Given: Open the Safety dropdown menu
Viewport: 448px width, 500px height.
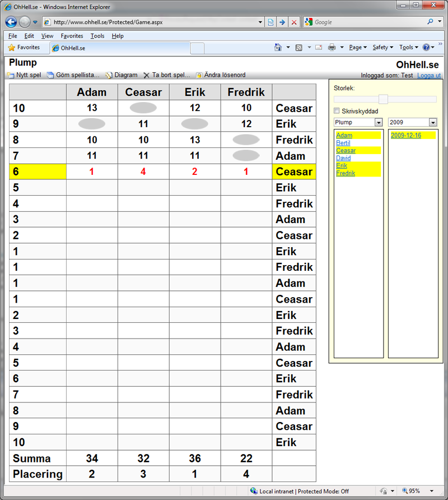Looking at the screenshot, I should [382, 48].
